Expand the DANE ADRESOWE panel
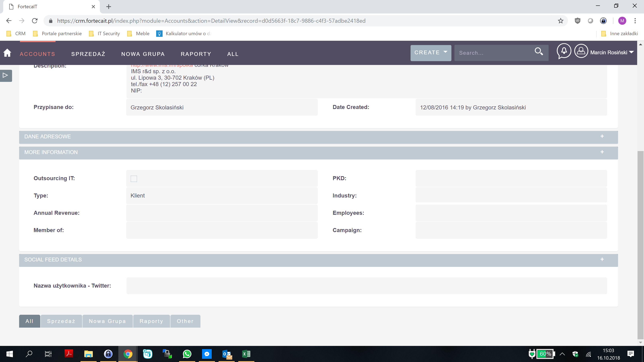Image resolution: width=644 pixels, height=362 pixels. tap(602, 136)
